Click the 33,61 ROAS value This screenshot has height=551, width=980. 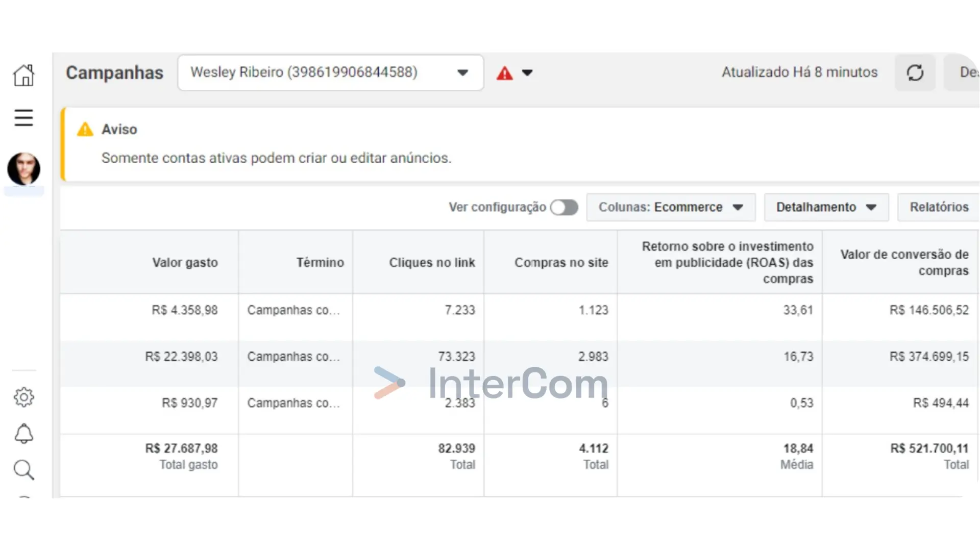[x=798, y=310]
